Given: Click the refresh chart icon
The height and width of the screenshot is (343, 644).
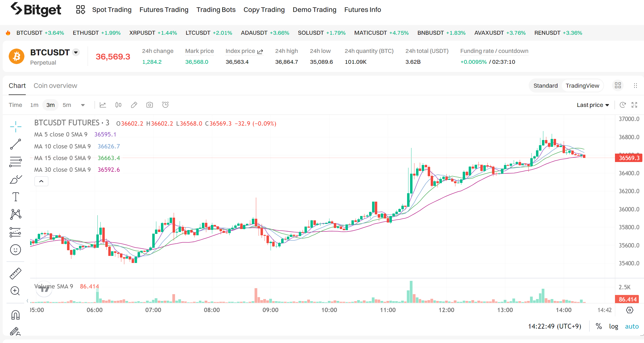Looking at the screenshot, I should [x=623, y=105].
